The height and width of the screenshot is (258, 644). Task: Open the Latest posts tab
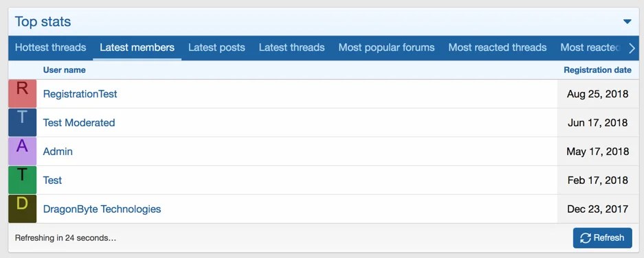point(217,47)
